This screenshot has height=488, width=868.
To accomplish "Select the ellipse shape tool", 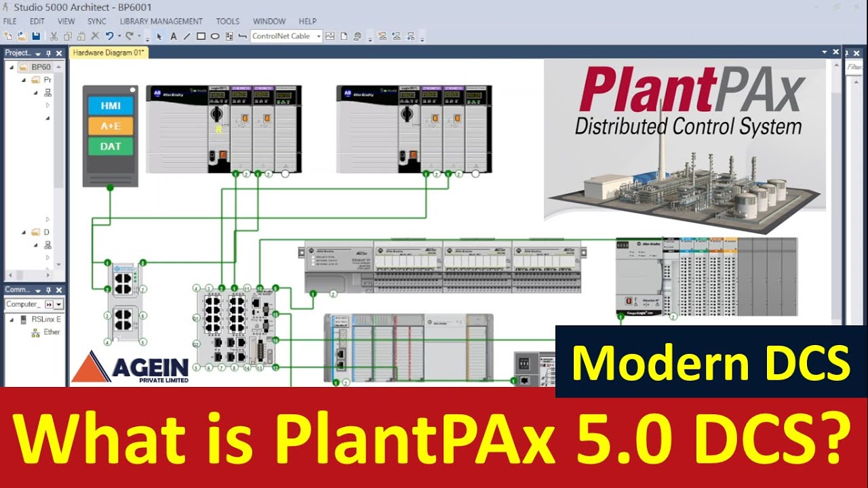I will click(215, 36).
